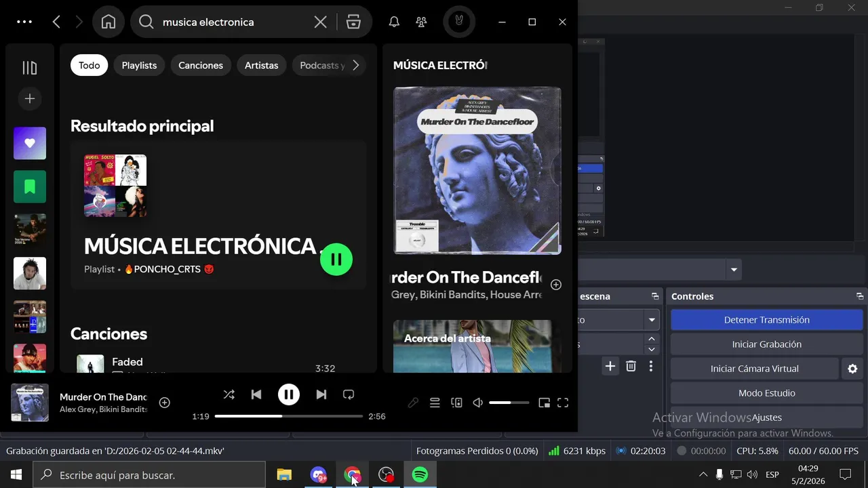Go back with the left arrow
This screenshot has width=868, height=488.
56,22
